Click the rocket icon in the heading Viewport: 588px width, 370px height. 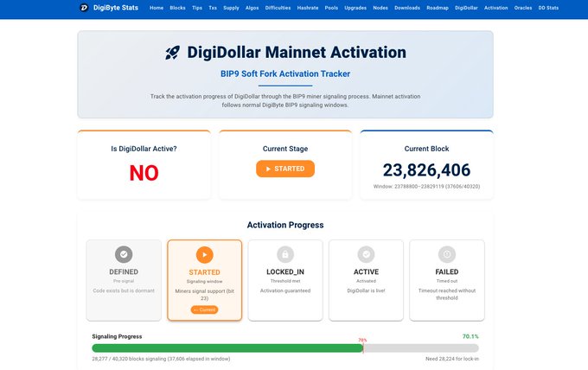coord(172,53)
